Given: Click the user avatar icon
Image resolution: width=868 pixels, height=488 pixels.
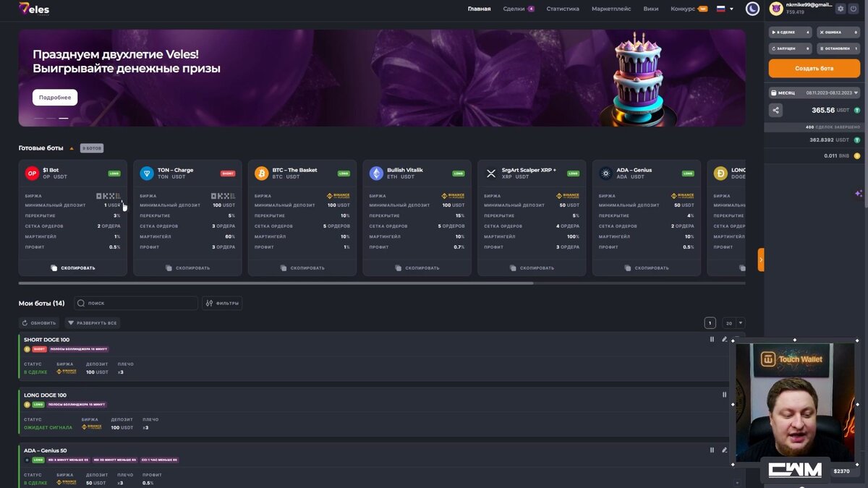Looking at the screenshot, I should pyautogui.click(x=776, y=9).
